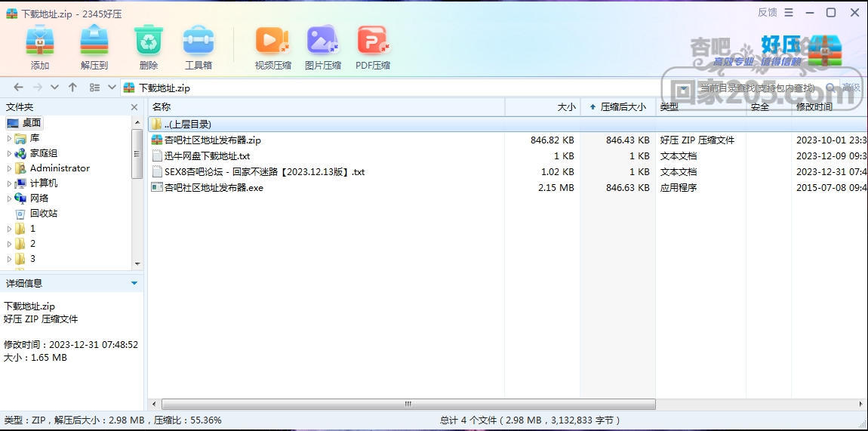Sort by 名称 column header

(162, 107)
